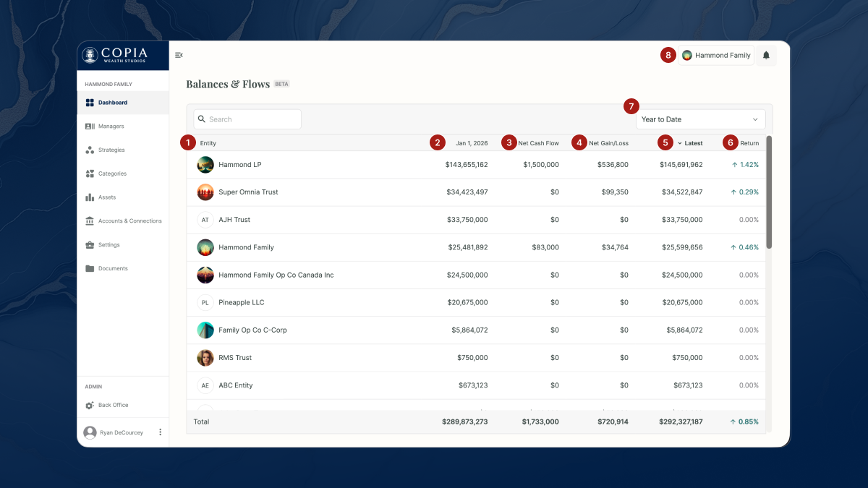Image resolution: width=868 pixels, height=488 pixels.
Task: Open the Year to Date period dropdown
Action: click(x=699, y=119)
